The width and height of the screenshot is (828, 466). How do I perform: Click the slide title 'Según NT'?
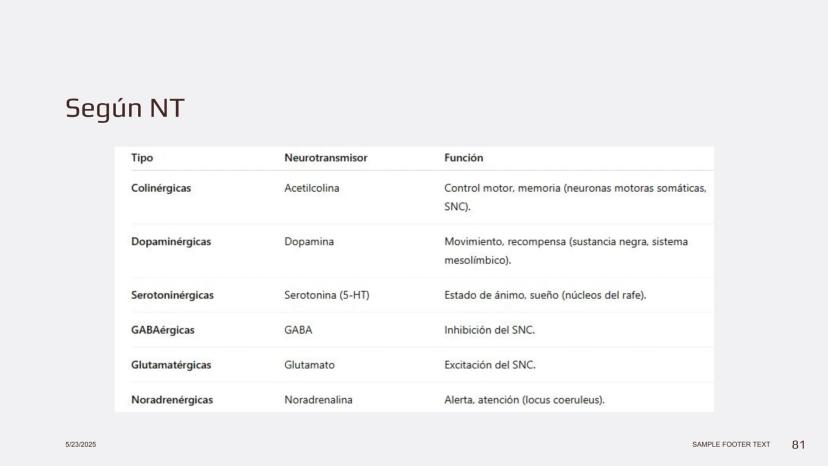coord(124,108)
